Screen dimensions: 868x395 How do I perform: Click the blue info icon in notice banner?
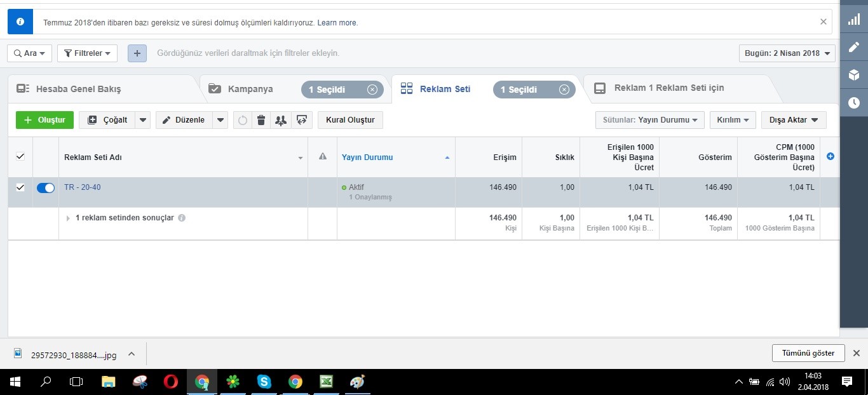[x=20, y=22]
